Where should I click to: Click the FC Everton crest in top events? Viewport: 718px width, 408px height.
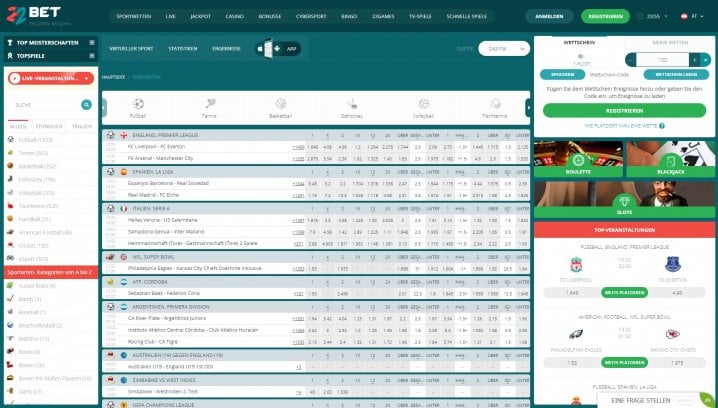(x=673, y=265)
